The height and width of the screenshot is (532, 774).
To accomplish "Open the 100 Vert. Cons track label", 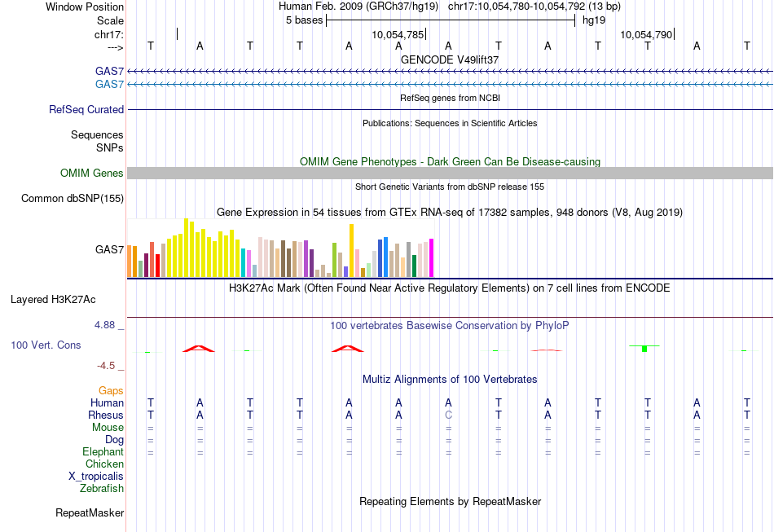I will [46, 345].
